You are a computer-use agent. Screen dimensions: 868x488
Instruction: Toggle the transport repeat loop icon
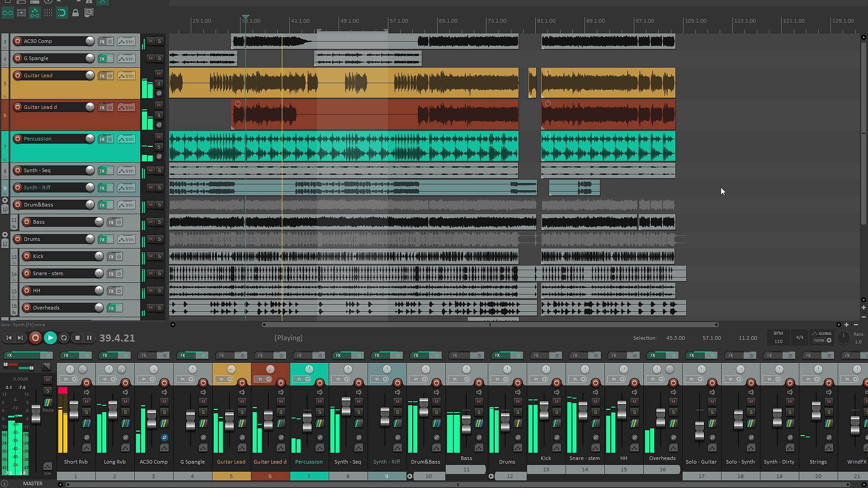coord(64,338)
